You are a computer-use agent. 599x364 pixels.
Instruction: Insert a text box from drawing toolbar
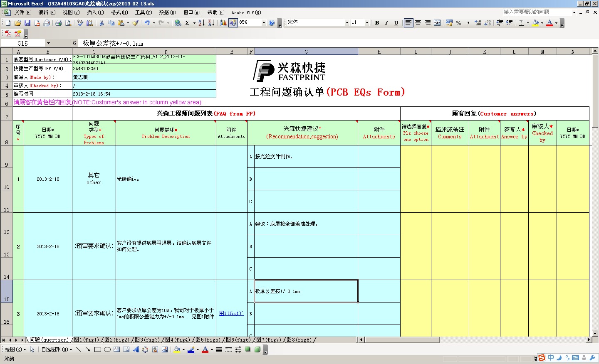click(x=117, y=349)
